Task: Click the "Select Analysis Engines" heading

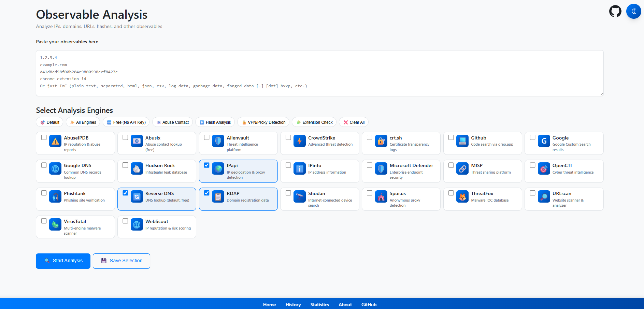Action: (74, 110)
